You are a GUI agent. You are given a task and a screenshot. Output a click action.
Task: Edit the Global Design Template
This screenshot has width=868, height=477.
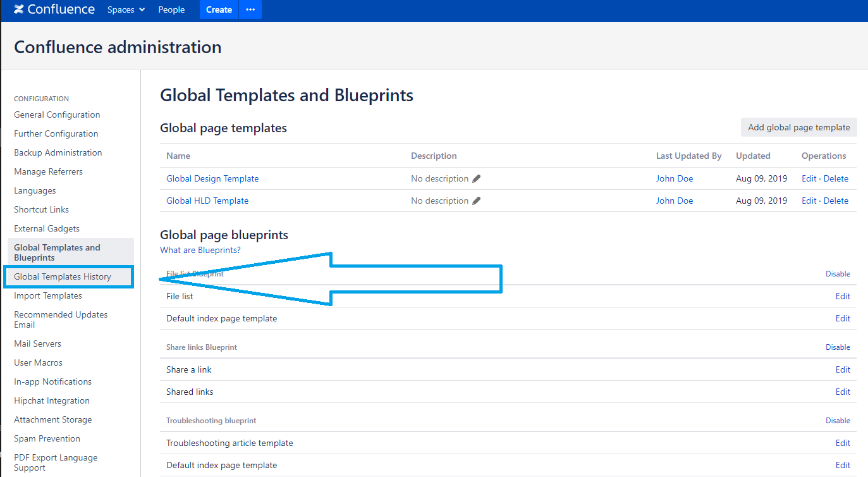coord(809,178)
